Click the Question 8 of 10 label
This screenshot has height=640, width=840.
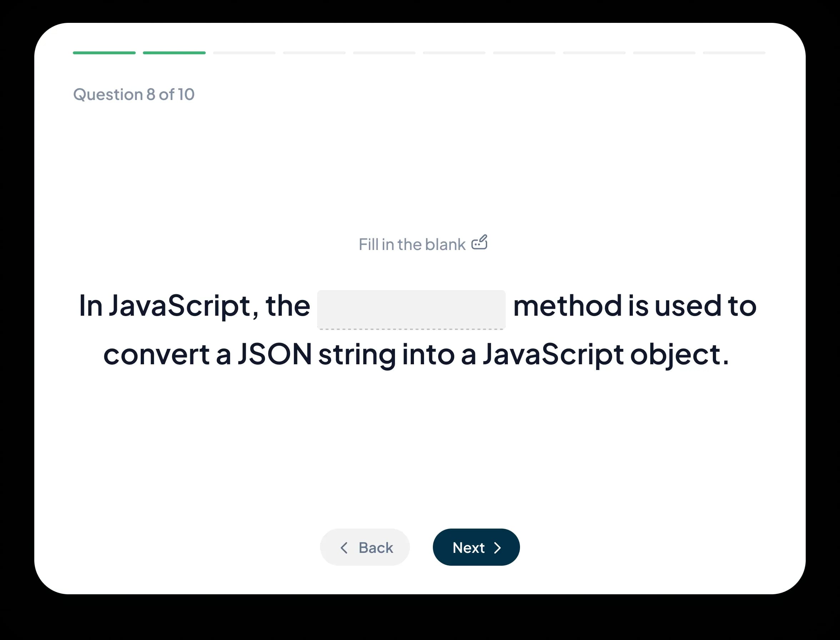tap(134, 95)
